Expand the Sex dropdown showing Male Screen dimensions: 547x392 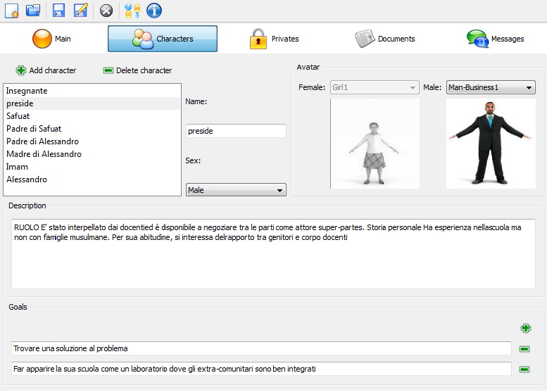[236, 190]
